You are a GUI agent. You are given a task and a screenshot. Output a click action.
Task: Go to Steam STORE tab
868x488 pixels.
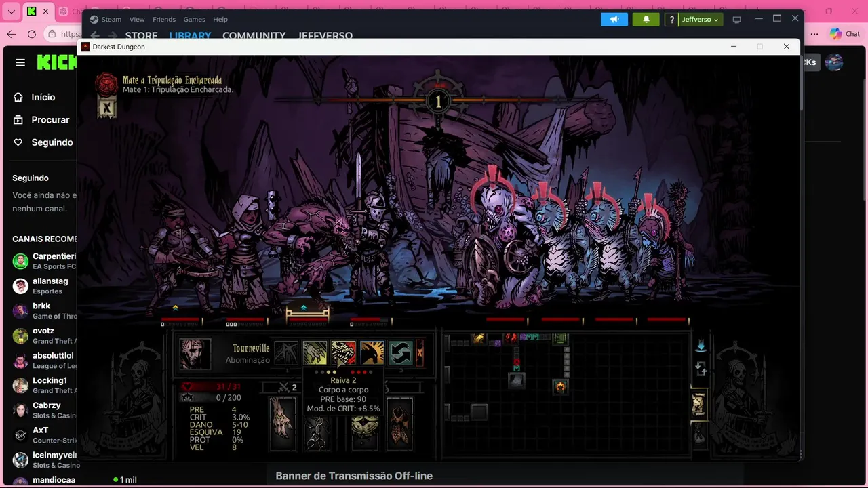[x=141, y=35]
